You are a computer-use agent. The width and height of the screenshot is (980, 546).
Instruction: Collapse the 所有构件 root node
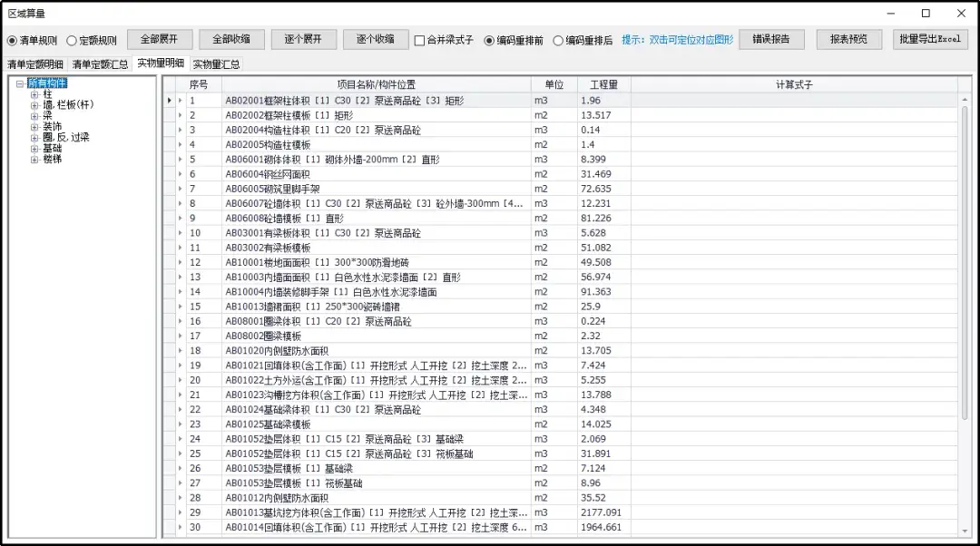20,83
